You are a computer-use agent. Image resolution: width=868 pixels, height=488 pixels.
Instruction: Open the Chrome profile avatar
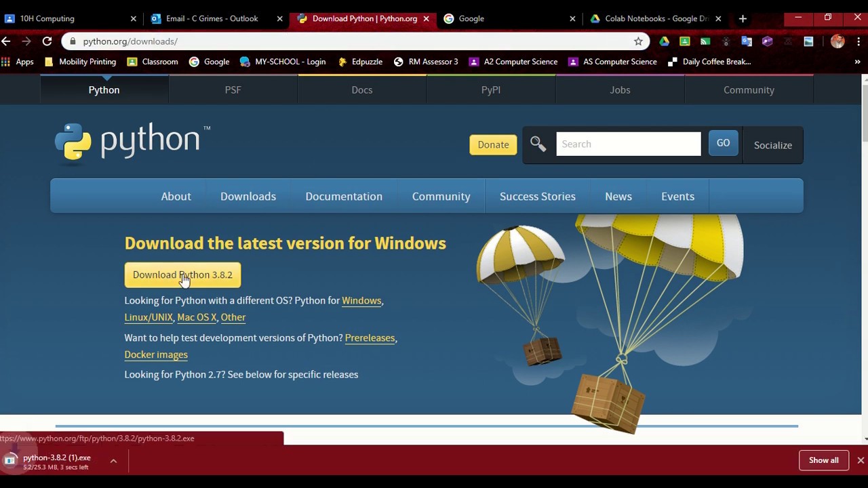click(837, 41)
